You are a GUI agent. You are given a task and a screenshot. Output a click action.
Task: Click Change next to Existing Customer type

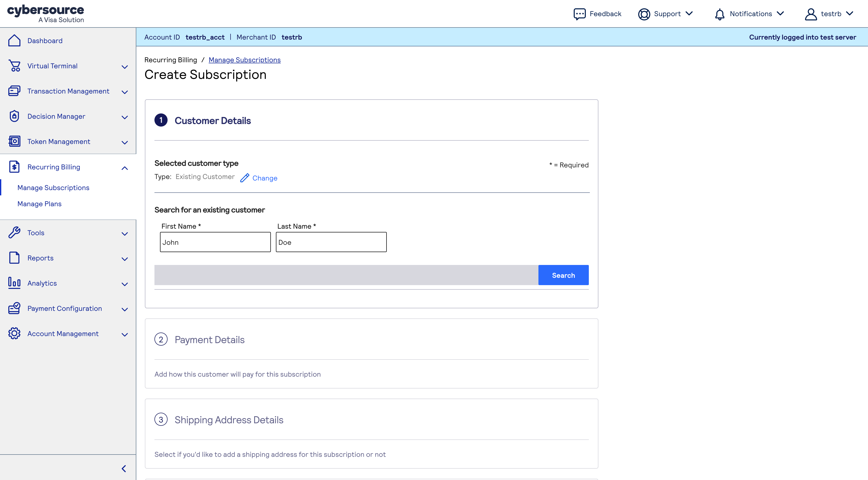click(x=265, y=178)
